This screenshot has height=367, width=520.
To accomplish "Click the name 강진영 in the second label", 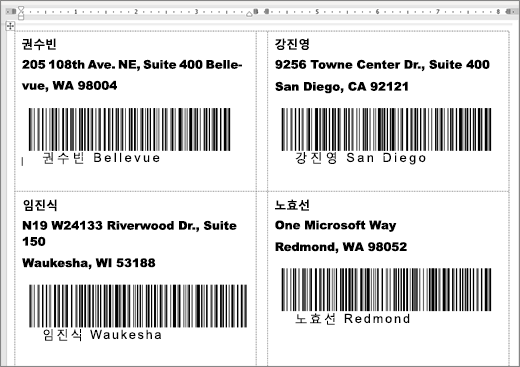I will 292,44.
